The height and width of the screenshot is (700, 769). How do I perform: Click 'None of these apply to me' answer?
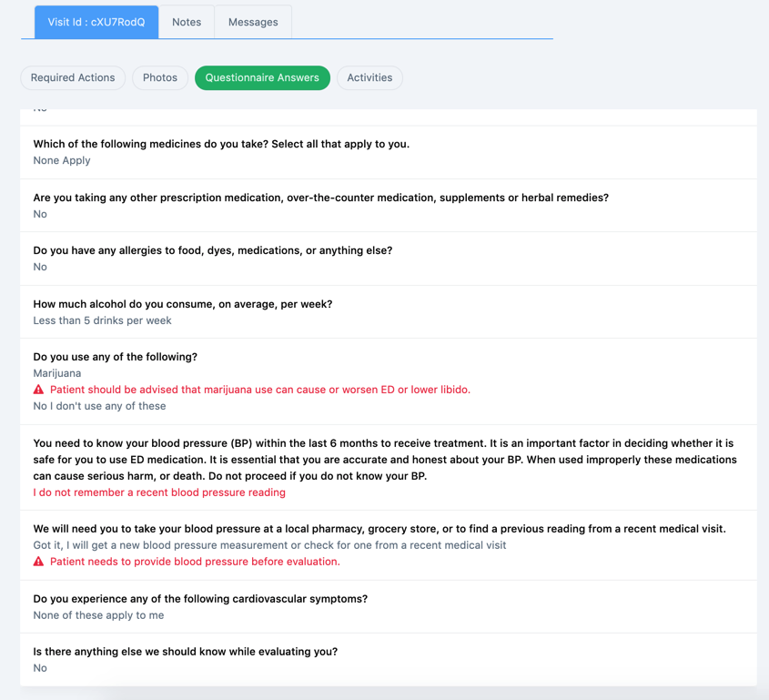(98, 615)
